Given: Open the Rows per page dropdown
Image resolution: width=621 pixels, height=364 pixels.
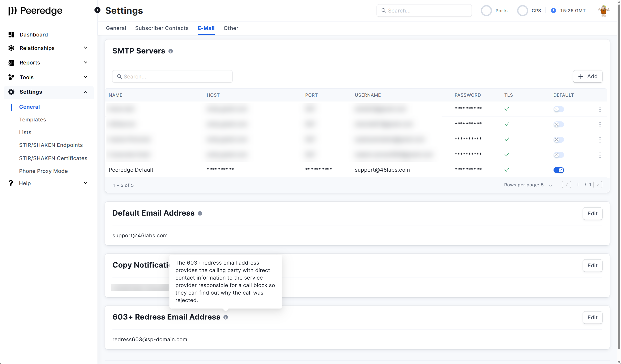Looking at the screenshot, I should pos(550,185).
